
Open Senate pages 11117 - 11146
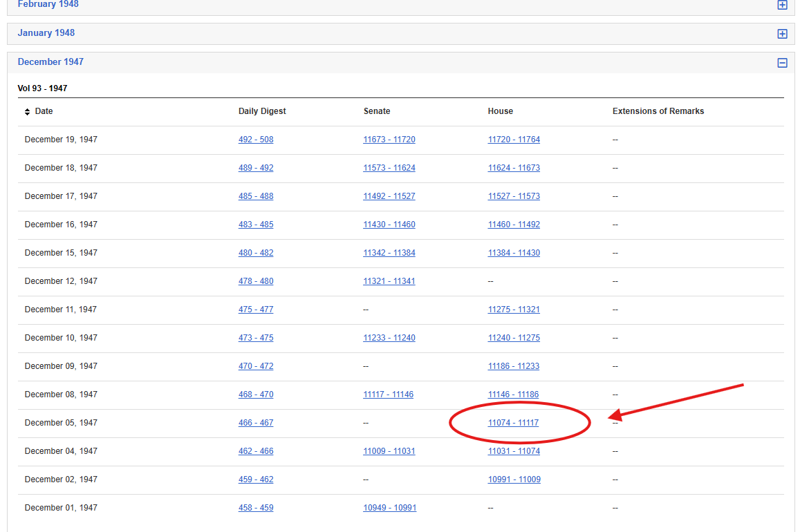388,395
